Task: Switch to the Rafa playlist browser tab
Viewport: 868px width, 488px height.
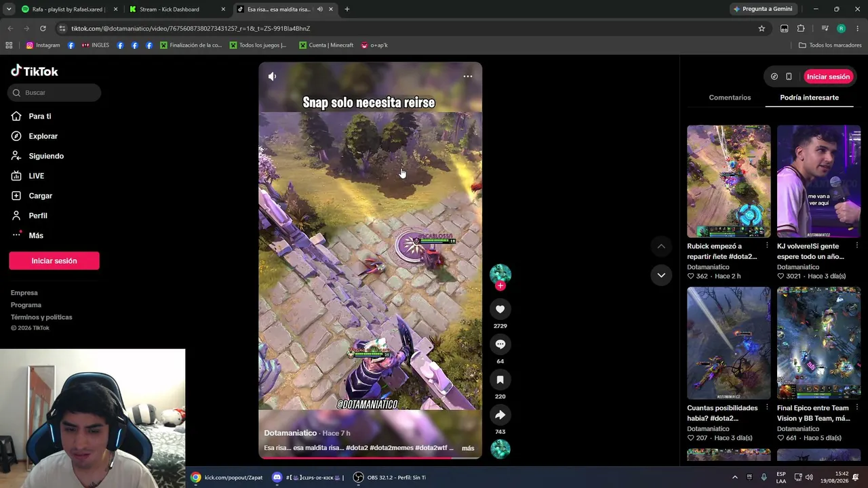Action: coord(69,9)
